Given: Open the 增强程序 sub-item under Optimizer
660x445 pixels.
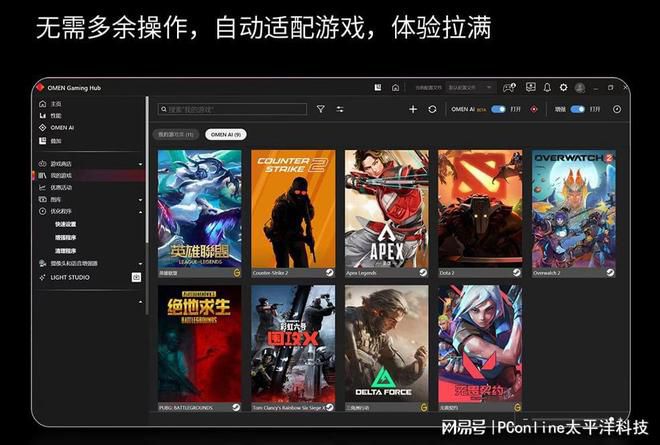Looking at the screenshot, I should [66, 237].
